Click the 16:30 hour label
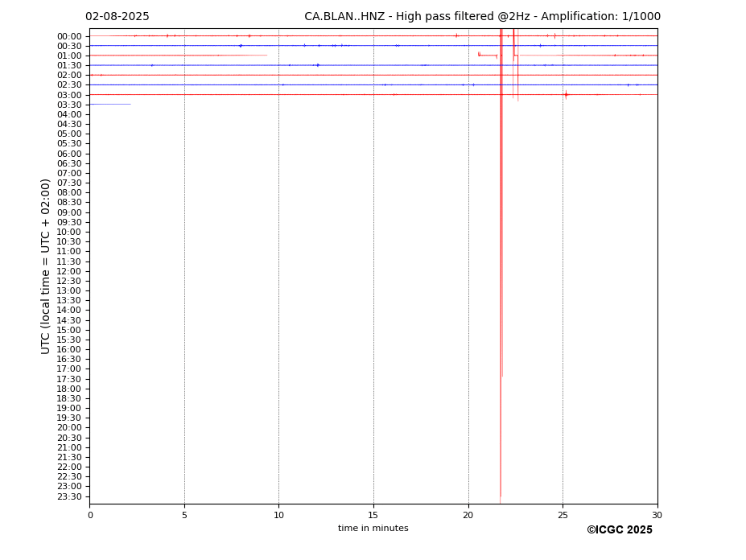The height and width of the screenshot is (560, 746). [x=69, y=359]
